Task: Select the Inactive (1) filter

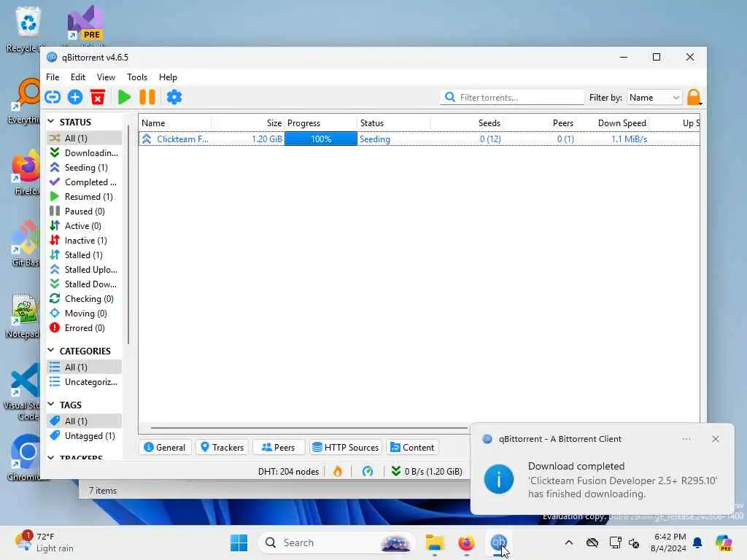Action: pyautogui.click(x=85, y=241)
